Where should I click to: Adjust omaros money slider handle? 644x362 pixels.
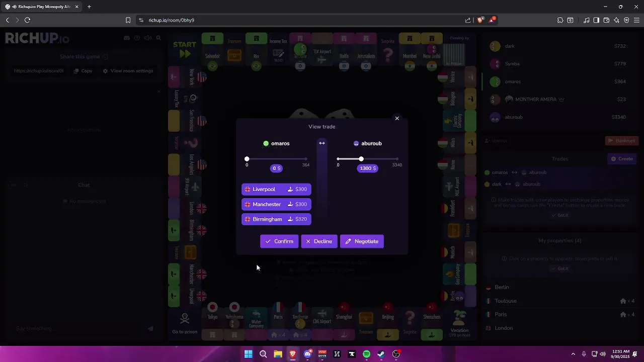point(247,159)
